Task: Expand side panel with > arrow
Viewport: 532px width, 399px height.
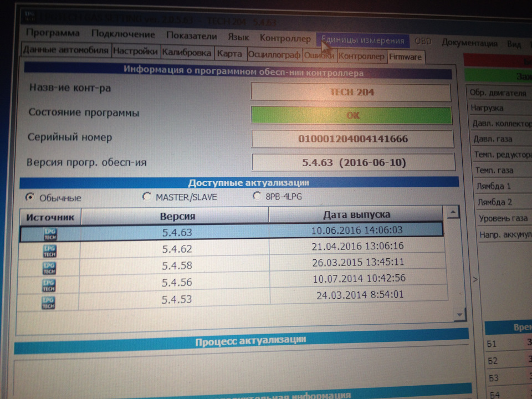Action: click(x=475, y=279)
